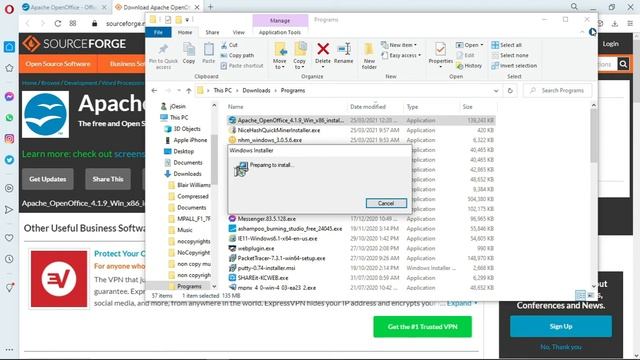Click Pin to Quick access

(x=163, y=56)
